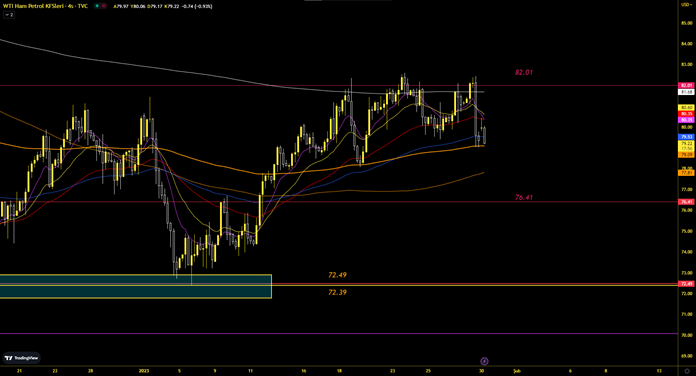Viewport: 696px width, 376px height.
Task: Select the 76.41 text label on the chart
Action: [524, 197]
